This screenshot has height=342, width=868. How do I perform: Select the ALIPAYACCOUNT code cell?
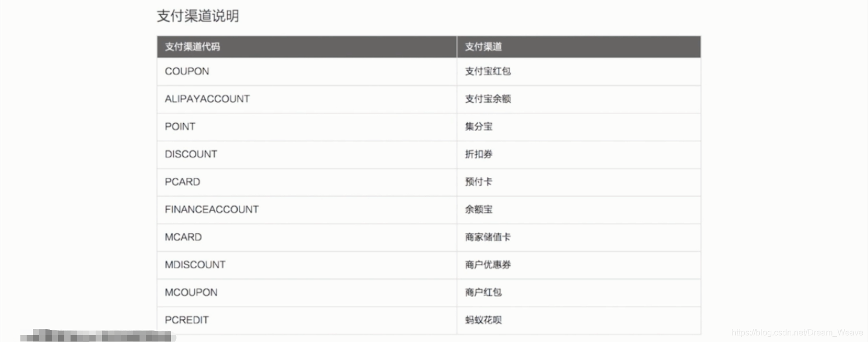[207, 99]
